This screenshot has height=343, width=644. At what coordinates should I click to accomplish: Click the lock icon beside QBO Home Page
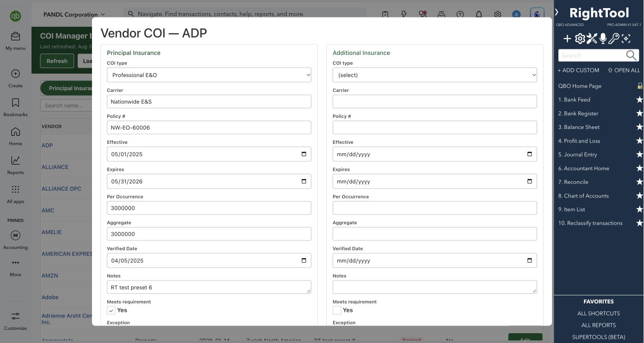tap(640, 86)
